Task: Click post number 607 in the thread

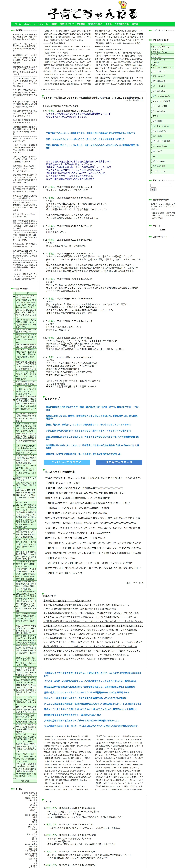Action: 45,111
